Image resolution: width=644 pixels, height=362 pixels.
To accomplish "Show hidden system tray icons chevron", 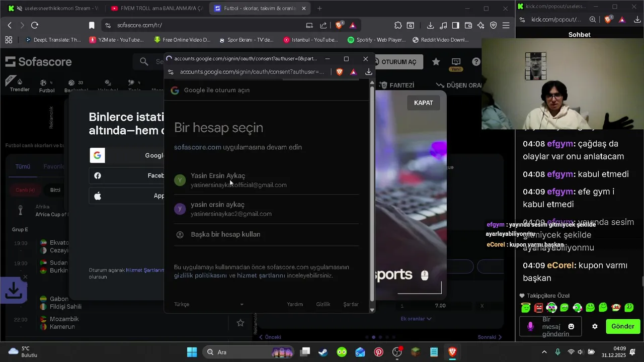I will (544, 352).
